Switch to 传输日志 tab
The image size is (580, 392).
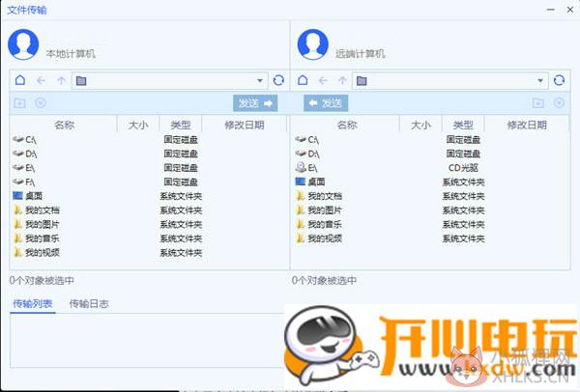click(89, 304)
